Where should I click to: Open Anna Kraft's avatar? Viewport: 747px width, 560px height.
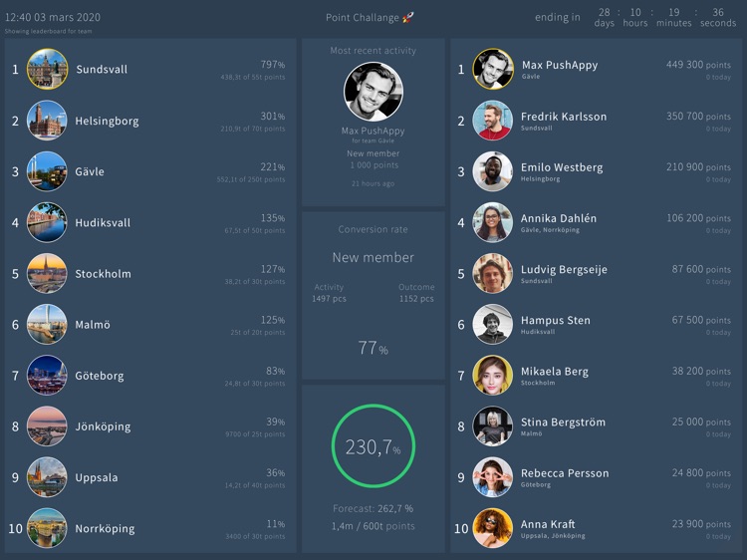tap(493, 528)
